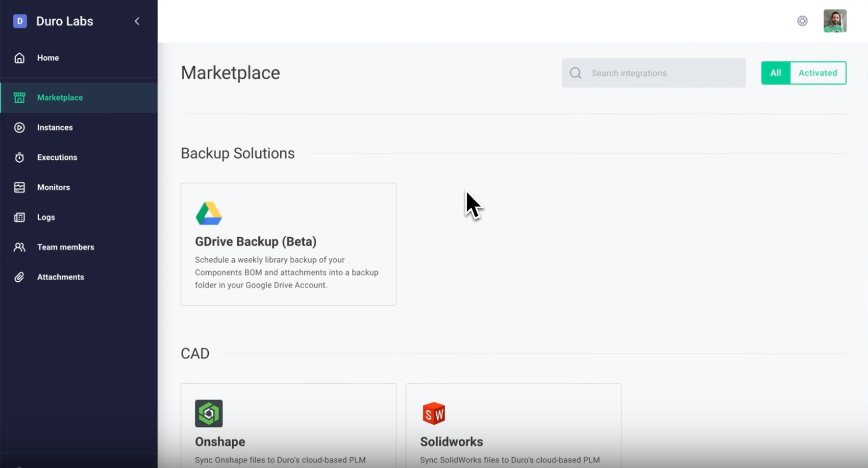Click the Duro Labs D logo icon
This screenshot has height=468, width=868.
tap(20, 21)
